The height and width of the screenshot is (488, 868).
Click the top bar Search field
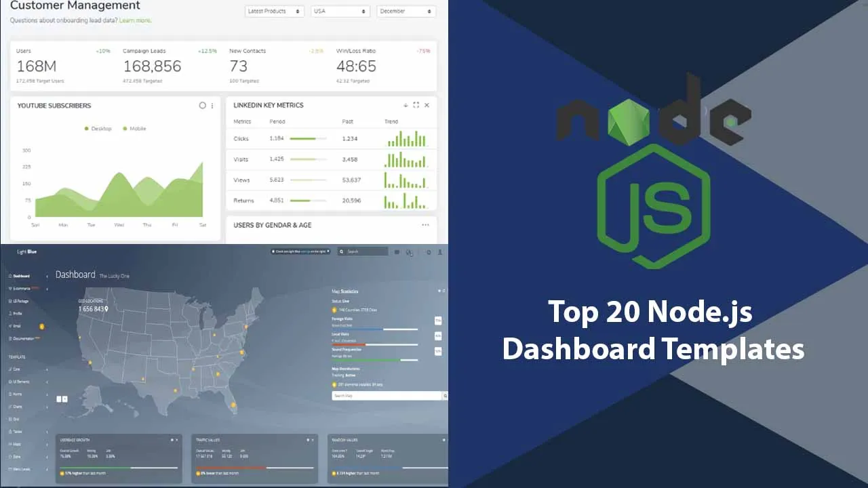click(x=363, y=251)
